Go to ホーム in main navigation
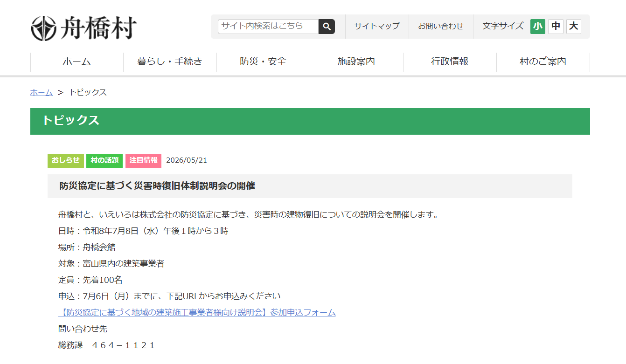This screenshot has width=626, height=364. 77,62
